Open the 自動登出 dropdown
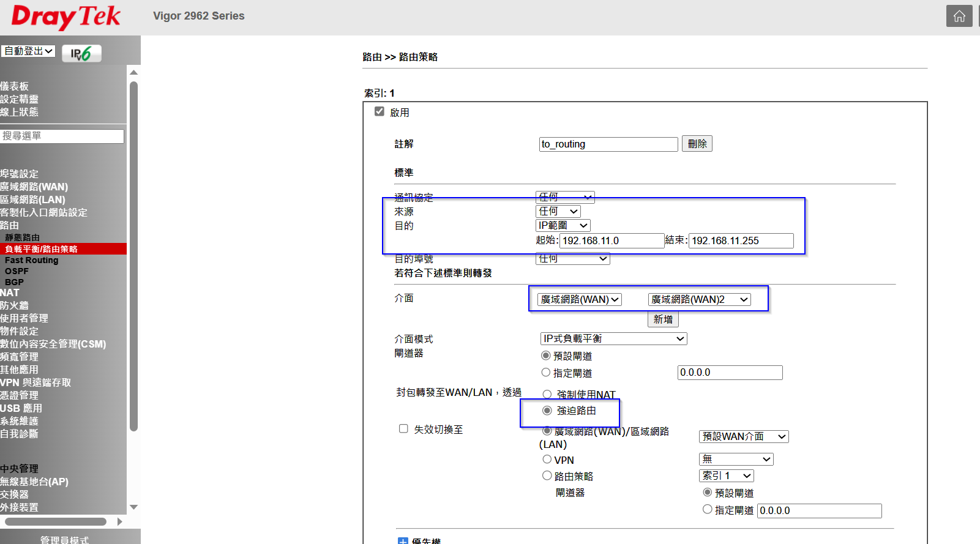Viewport: 980px width, 544px height. (x=28, y=51)
